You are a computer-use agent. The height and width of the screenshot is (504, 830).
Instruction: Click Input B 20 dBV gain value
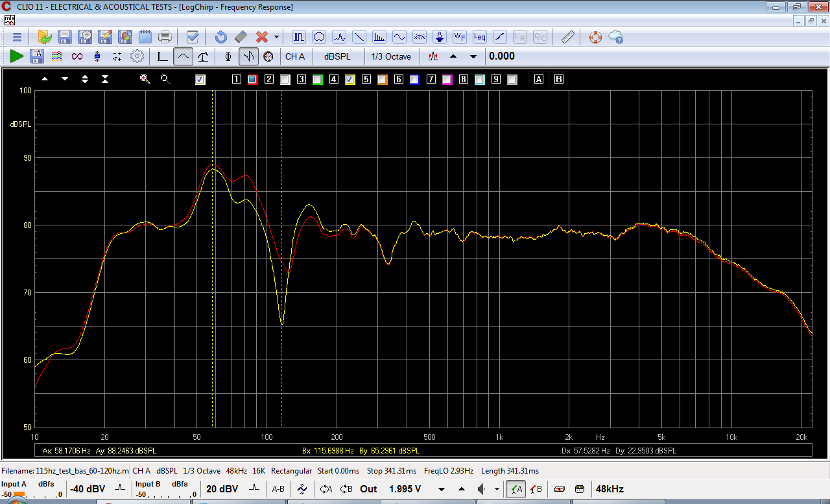point(222,489)
